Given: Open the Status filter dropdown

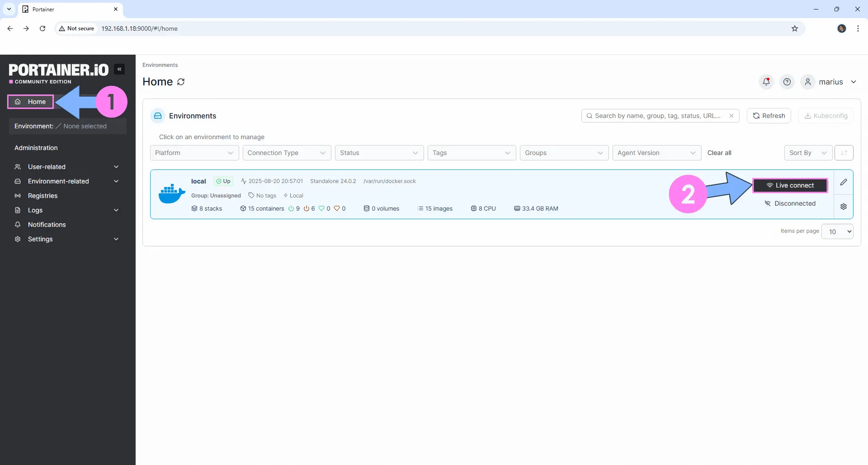Looking at the screenshot, I should [x=379, y=153].
